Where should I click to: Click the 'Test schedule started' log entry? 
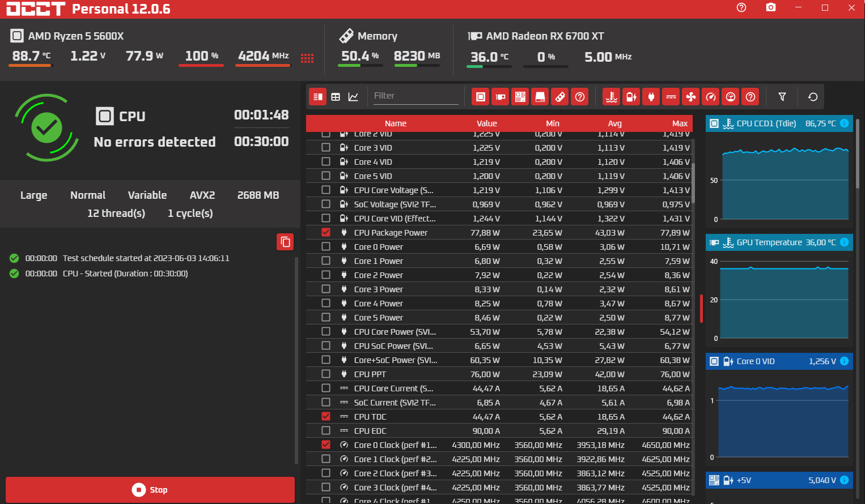pyautogui.click(x=146, y=258)
